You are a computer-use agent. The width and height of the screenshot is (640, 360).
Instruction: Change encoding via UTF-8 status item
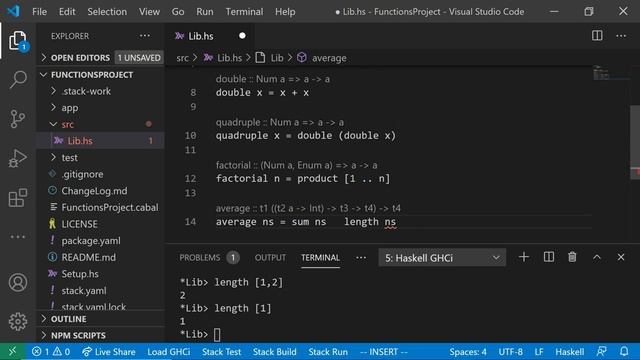pos(510,351)
